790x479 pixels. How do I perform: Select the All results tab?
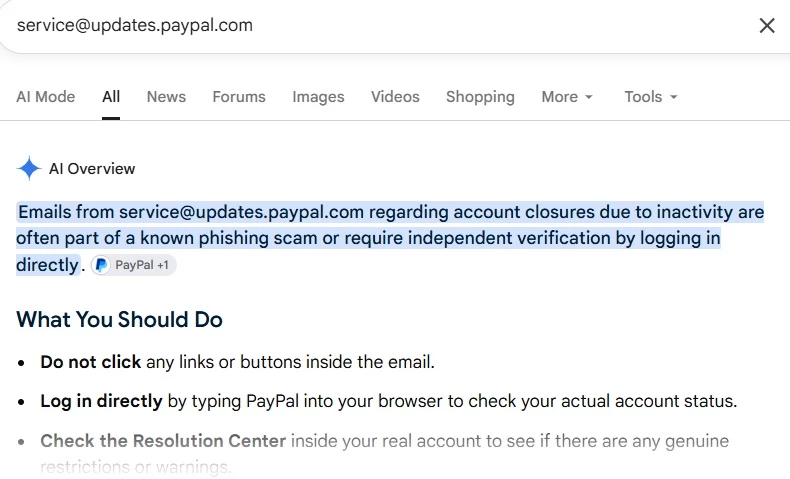(x=111, y=97)
